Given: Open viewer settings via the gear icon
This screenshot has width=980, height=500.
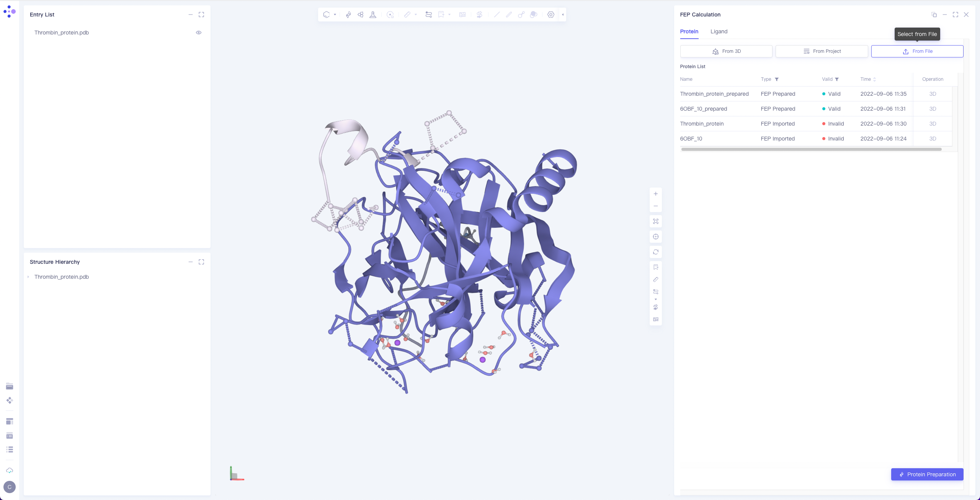Looking at the screenshot, I should coord(551,15).
